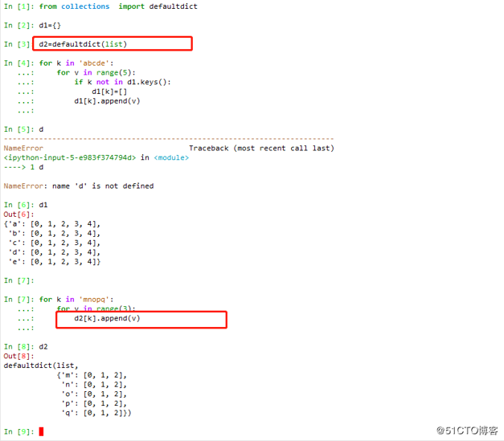The height and width of the screenshot is (441, 504).
Task: Click "NameError: name 'd' is not defined"
Action: click(x=79, y=186)
